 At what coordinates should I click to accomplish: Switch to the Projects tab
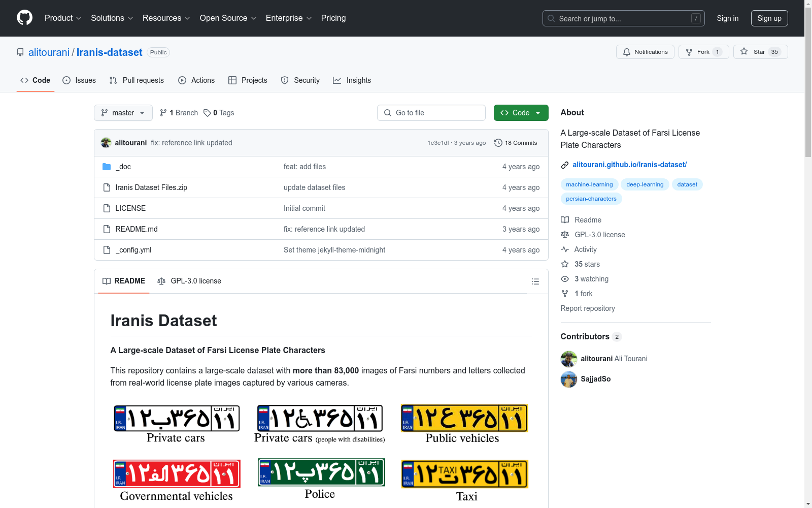click(248, 80)
